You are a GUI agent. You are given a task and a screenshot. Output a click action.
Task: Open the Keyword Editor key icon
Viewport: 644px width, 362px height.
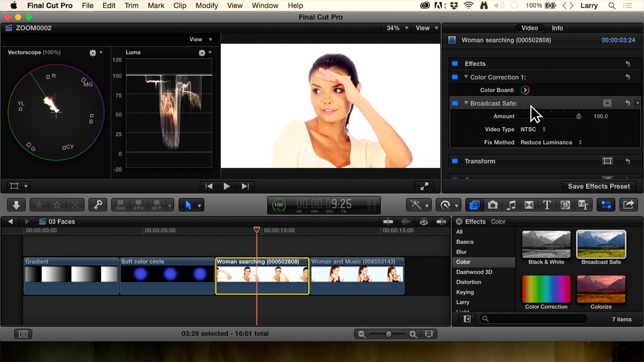pyautogui.click(x=98, y=205)
